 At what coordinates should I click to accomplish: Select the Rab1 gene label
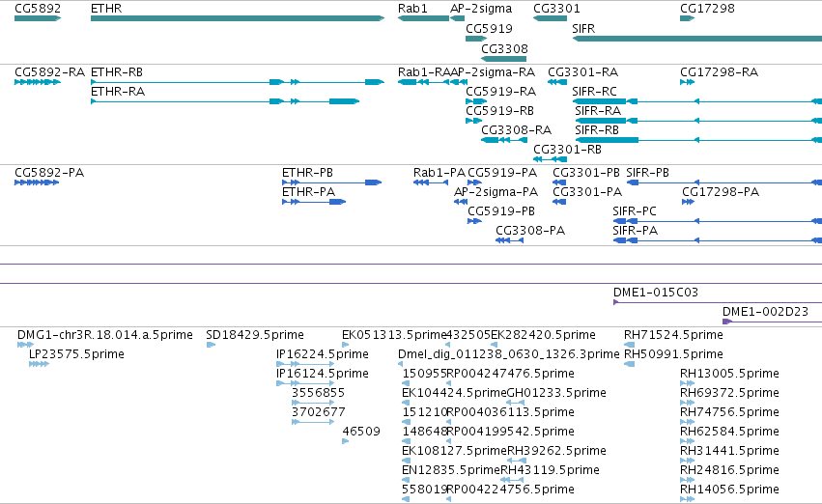(x=412, y=9)
